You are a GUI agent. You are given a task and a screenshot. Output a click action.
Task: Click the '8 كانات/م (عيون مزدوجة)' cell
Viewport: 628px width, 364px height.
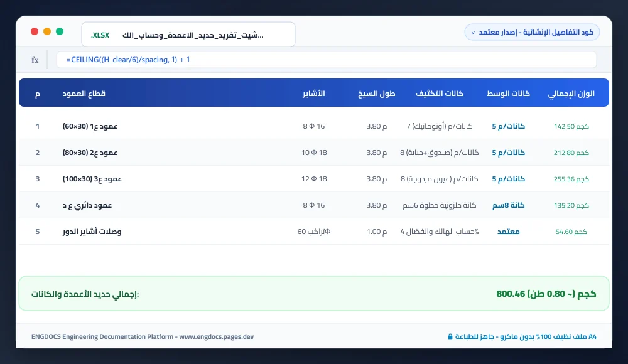pos(440,179)
